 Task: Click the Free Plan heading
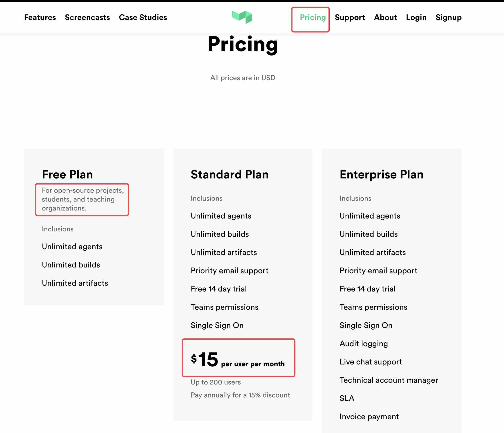tap(67, 174)
